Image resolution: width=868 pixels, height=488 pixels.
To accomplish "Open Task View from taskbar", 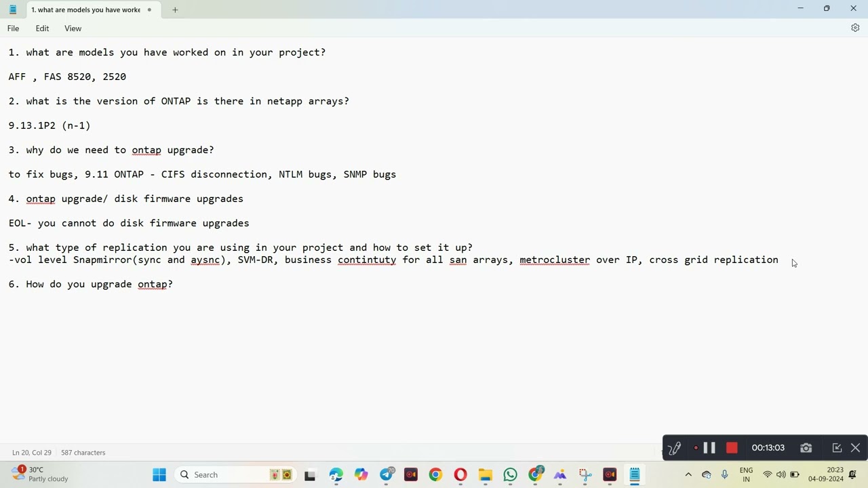I will click(x=310, y=474).
